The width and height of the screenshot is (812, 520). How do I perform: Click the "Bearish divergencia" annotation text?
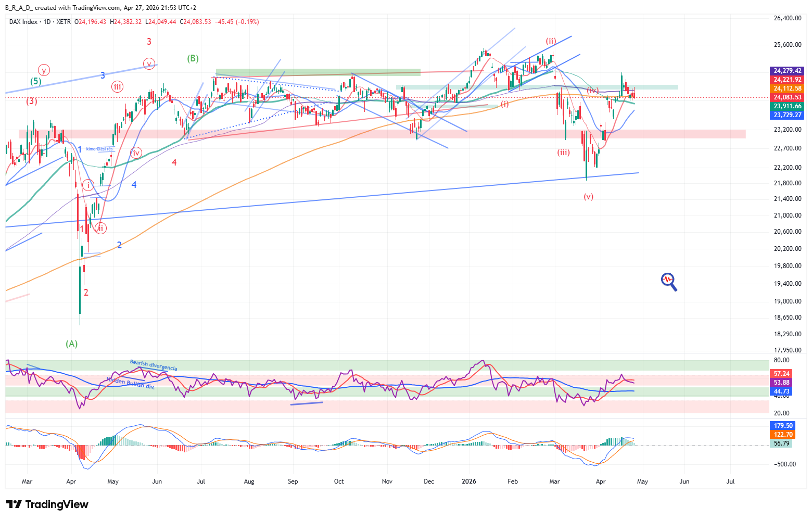(153, 365)
